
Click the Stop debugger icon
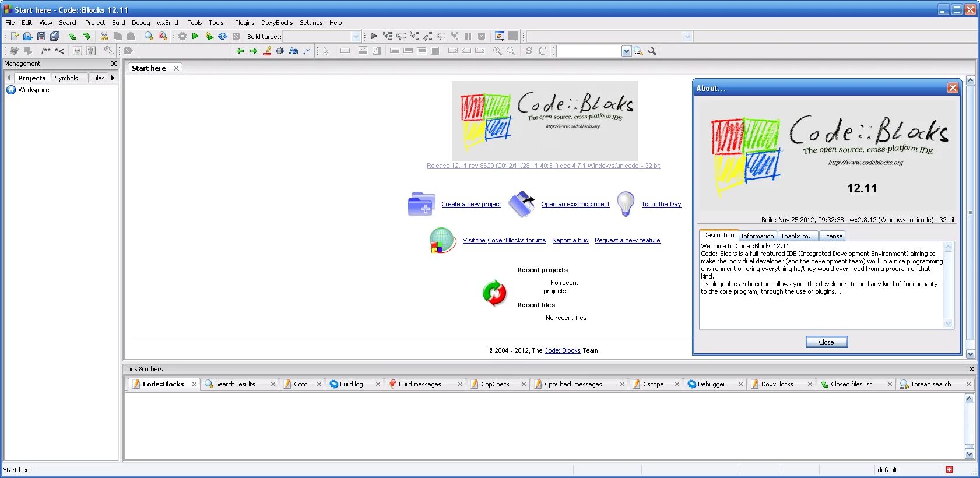(482, 36)
